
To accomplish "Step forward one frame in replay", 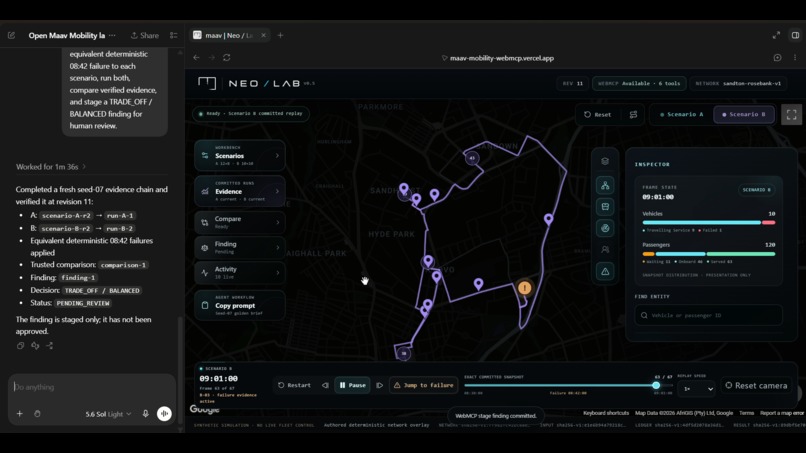I will pyautogui.click(x=379, y=385).
